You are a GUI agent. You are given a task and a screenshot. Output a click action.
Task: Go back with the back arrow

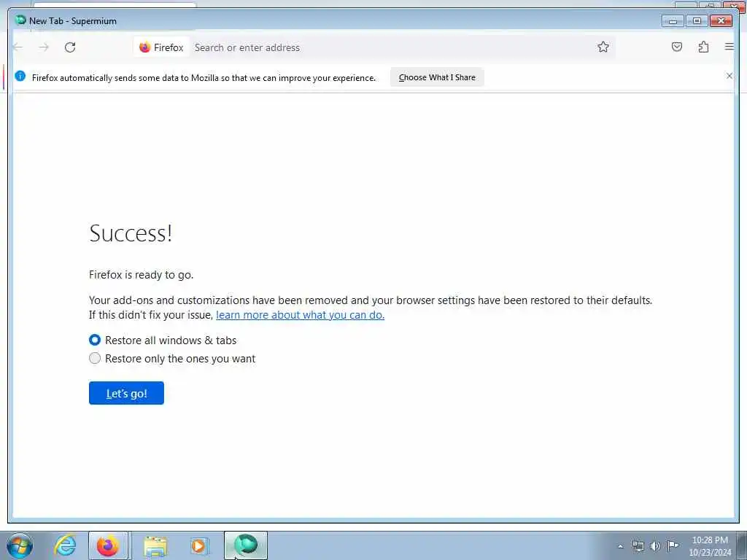click(x=18, y=47)
